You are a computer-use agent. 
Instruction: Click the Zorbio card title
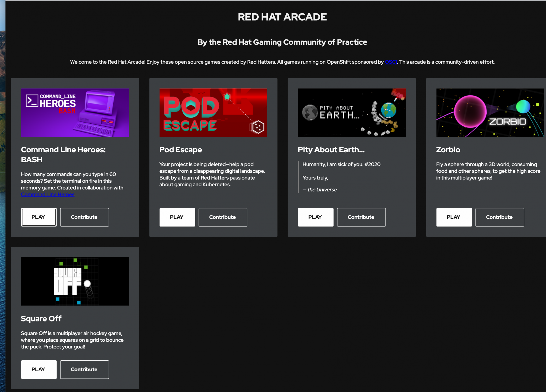click(448, 150)
